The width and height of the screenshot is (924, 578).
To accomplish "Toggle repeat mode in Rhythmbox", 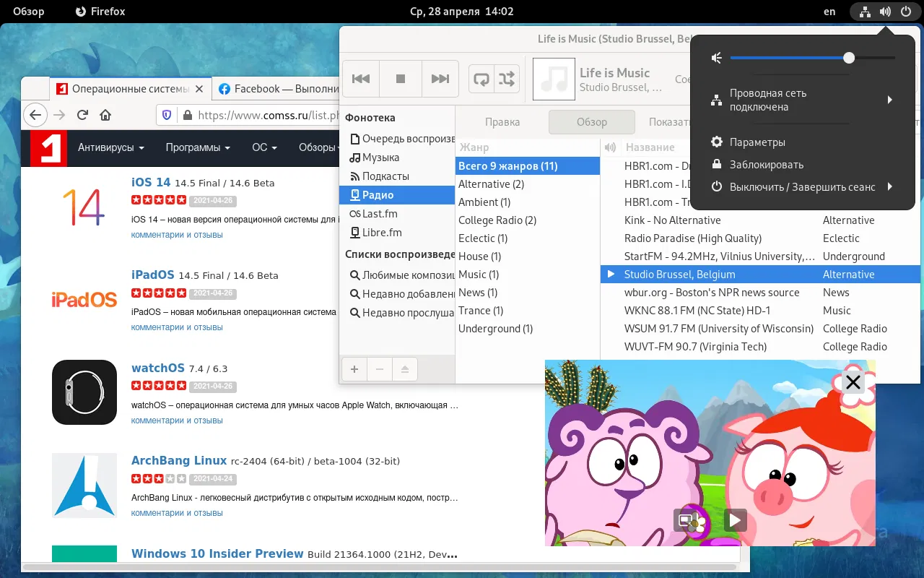I will click(481, 79).
